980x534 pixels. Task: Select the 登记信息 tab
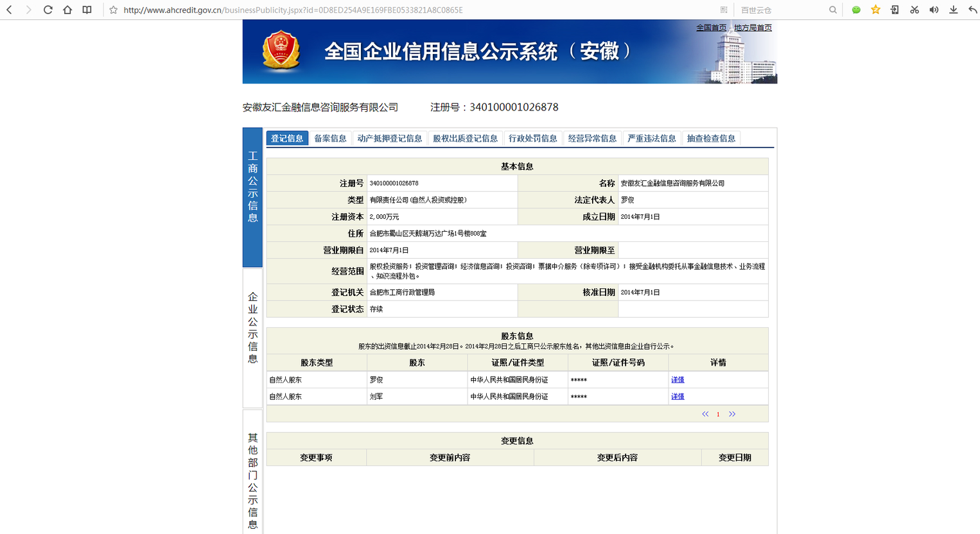(287, 138)
